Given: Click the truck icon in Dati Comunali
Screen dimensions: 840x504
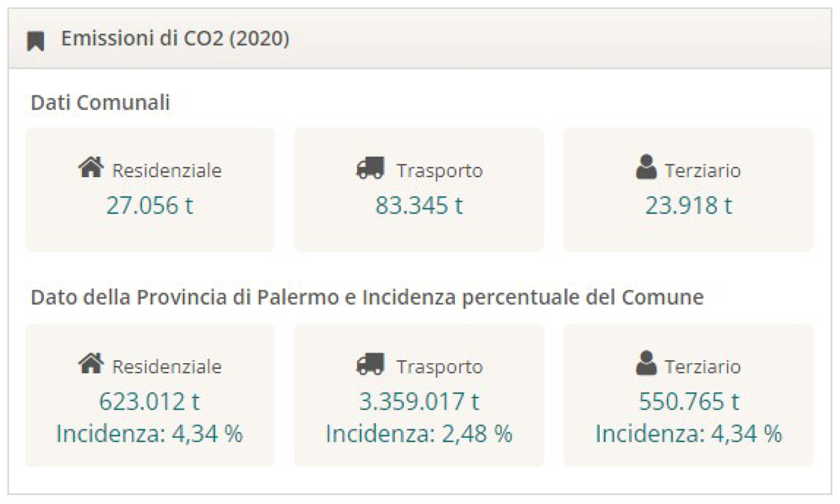Looking at the screenshot, I should click(x=370, y=169).
